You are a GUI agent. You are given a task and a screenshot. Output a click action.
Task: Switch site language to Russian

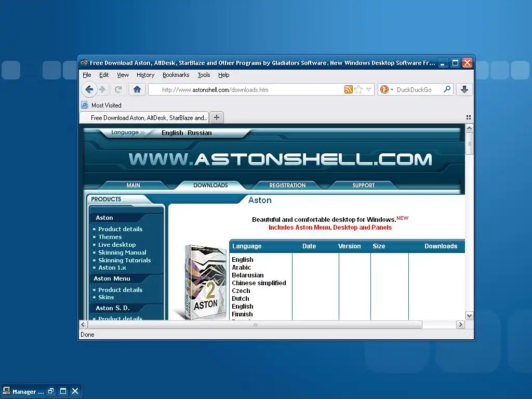pos(199,133)
